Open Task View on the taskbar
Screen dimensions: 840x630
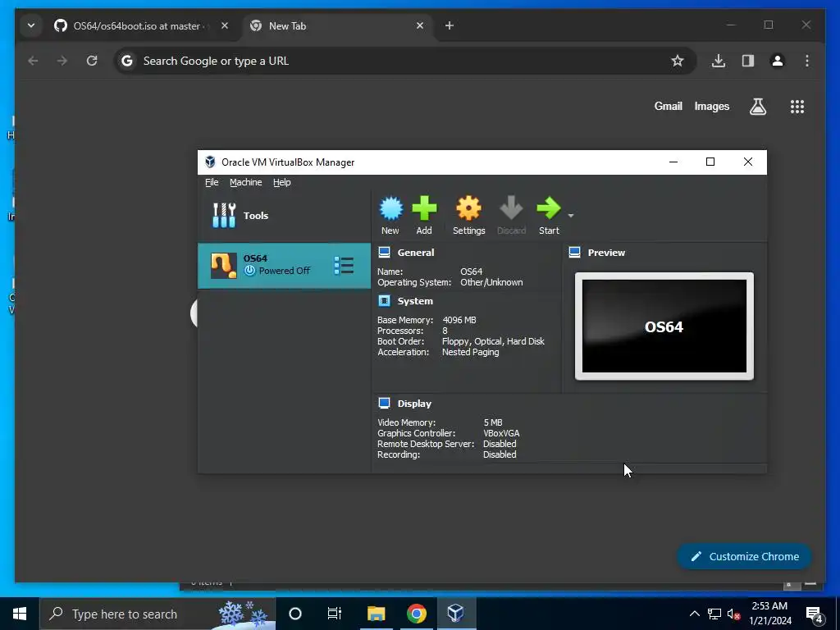[335, 614]
